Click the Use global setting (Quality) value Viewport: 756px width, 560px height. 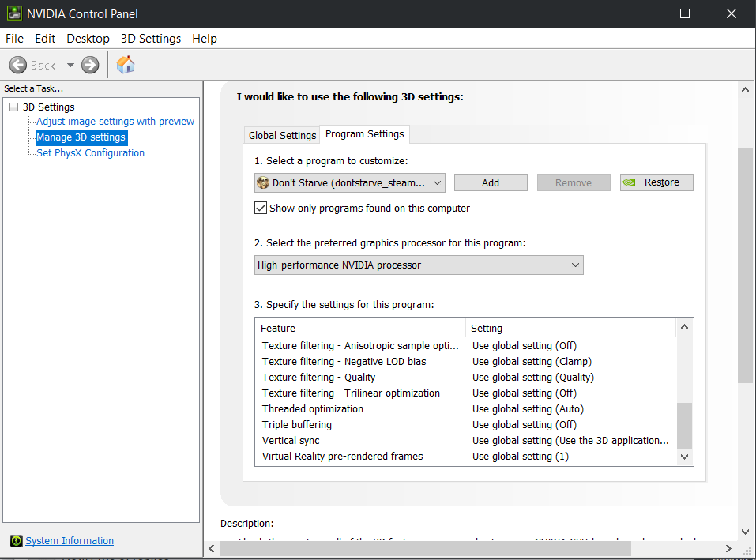point(533,378)
